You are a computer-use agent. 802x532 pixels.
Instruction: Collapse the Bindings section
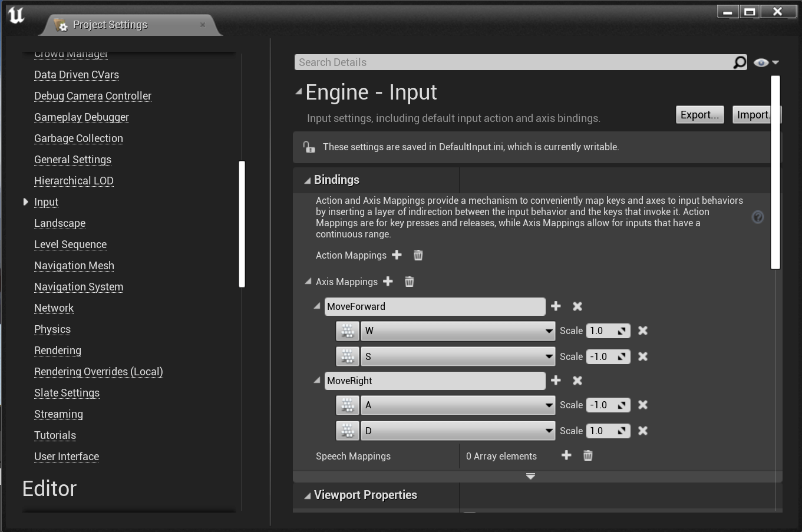click(x=307, y=180)
